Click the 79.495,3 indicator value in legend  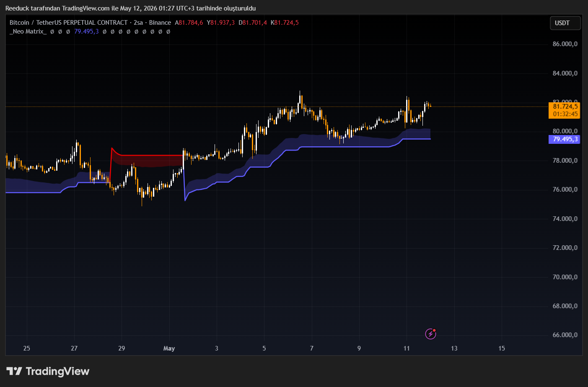[86, 31]
